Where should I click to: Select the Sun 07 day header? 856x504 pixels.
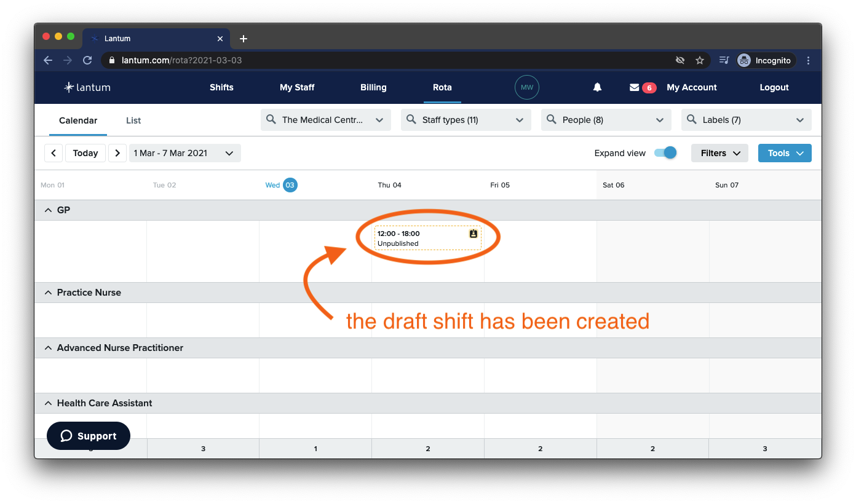coord(727,185)
